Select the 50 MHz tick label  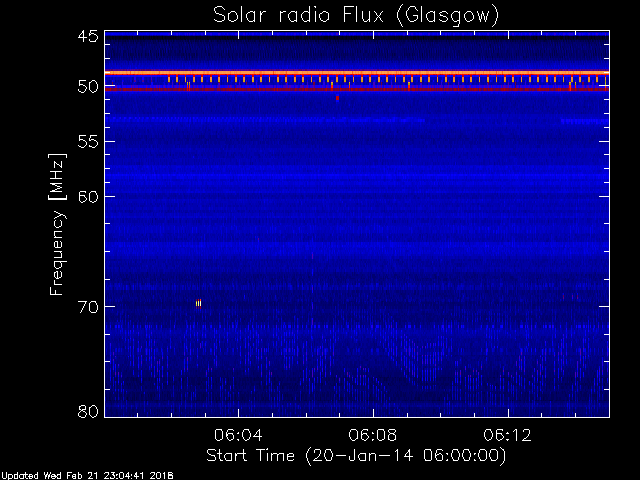point(86,87)
